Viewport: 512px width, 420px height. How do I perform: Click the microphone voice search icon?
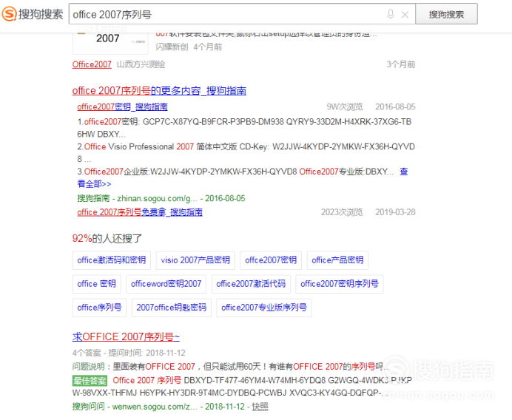click(390, 14)
